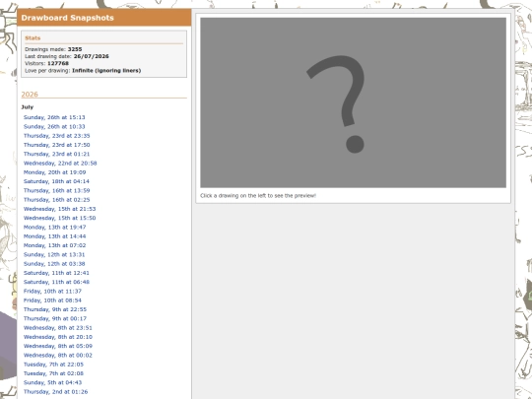Image resolution: width=532 pixels, height=399 pixels.
Task: View Thursday, 23rd at 17:50 snapshot
Action: point(57,145)
